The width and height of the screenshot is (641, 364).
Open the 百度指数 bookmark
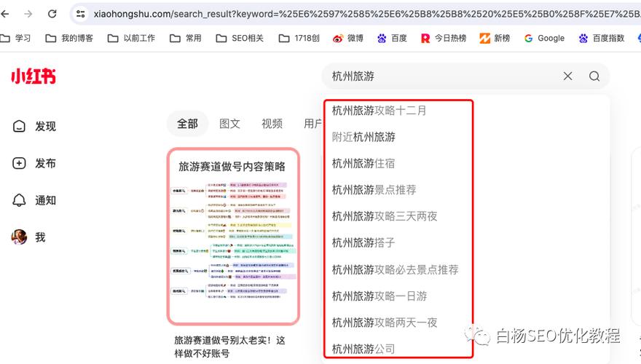coord(602,38)
